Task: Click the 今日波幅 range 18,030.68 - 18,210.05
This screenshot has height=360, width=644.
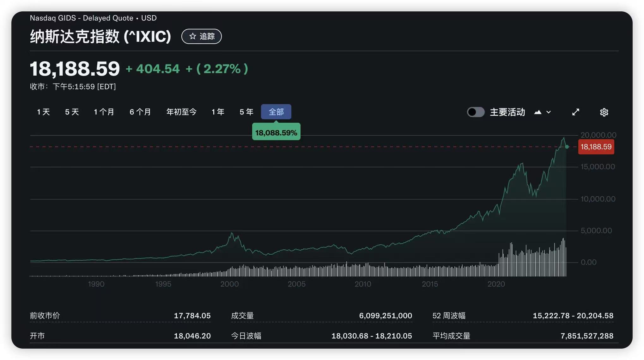Action: [372, 336]
